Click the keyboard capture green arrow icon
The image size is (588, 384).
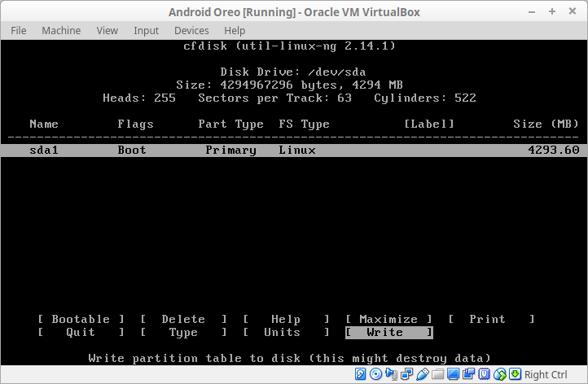[x=515, y=374]
